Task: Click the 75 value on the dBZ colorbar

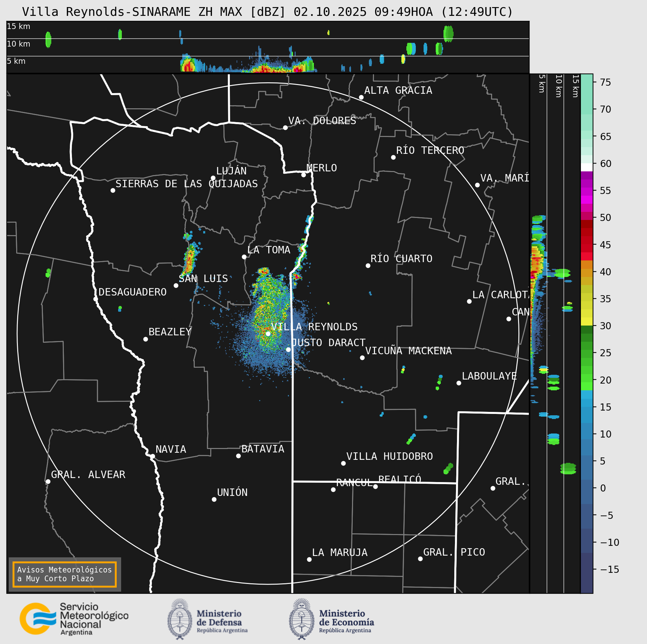Action: (605, 82)
